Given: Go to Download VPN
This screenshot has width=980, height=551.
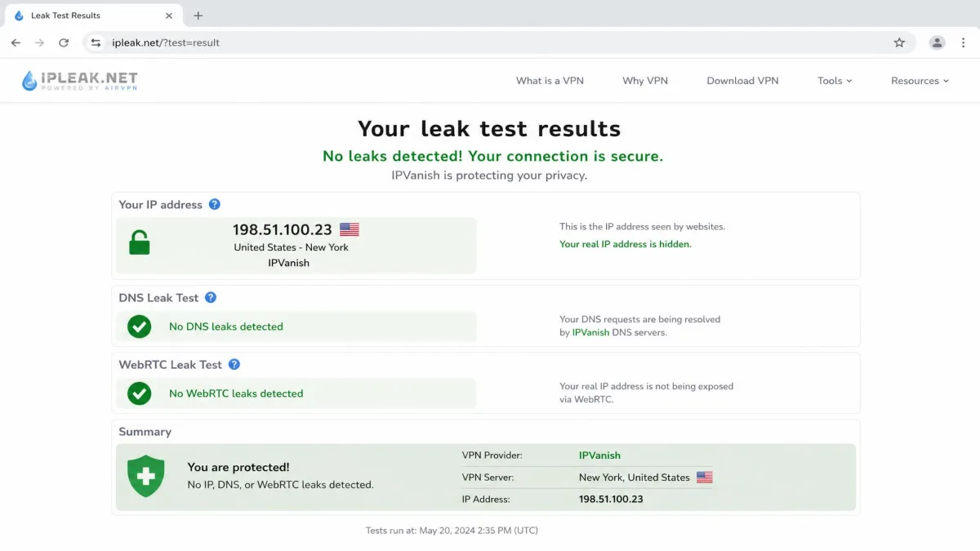Looking at the screenshot, I should (x=742, y=81).
